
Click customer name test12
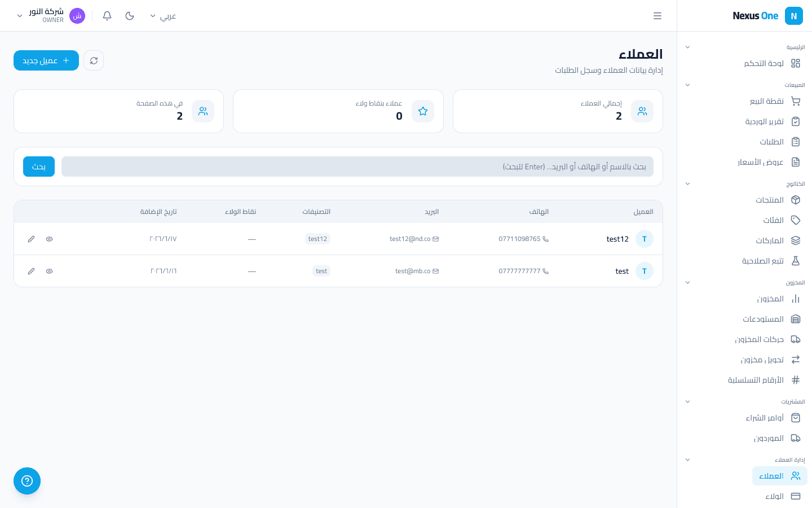click(x=617, y=239)
